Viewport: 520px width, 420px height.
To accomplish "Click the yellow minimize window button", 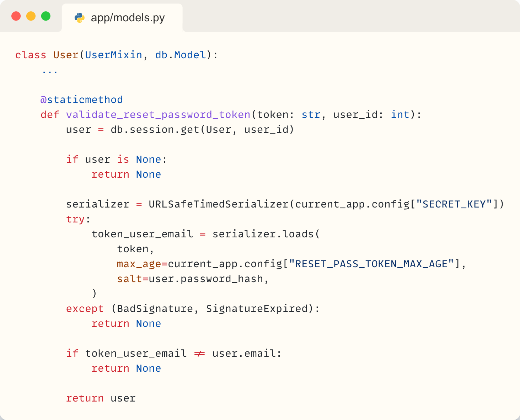I will pos(31,16).
